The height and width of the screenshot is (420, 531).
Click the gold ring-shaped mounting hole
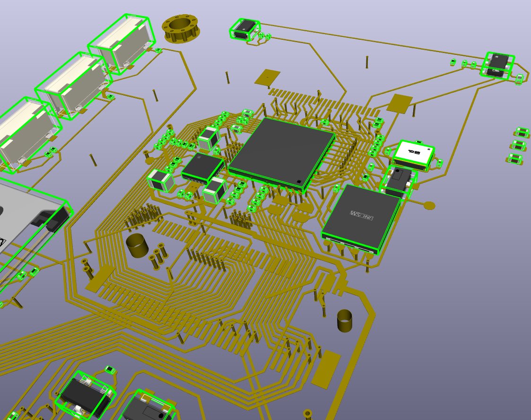click(181, 28)
